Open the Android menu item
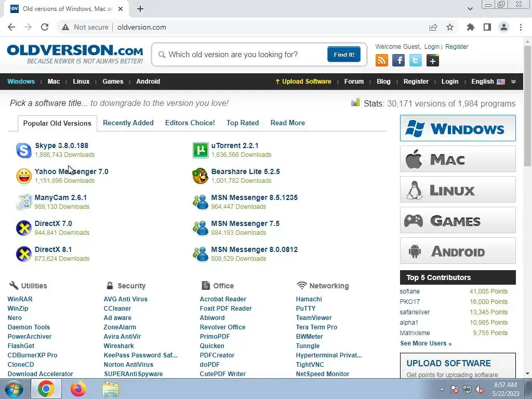The image size is (532, 399). pos(148,82)
